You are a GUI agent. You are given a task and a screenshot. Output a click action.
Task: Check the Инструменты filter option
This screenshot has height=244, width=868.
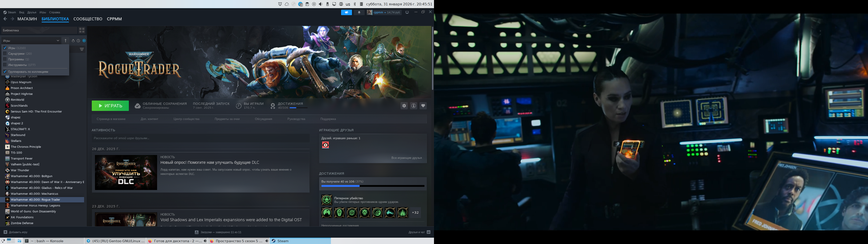(x=5, y=65)
